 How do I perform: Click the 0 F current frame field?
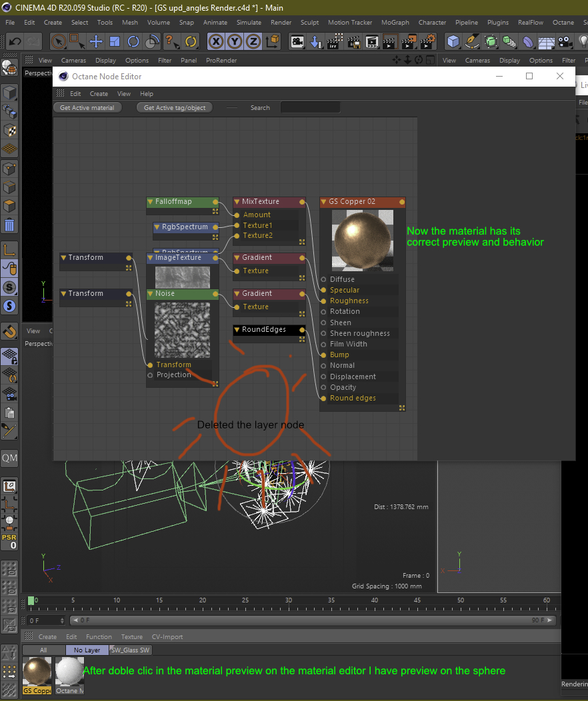click(47, 620)
